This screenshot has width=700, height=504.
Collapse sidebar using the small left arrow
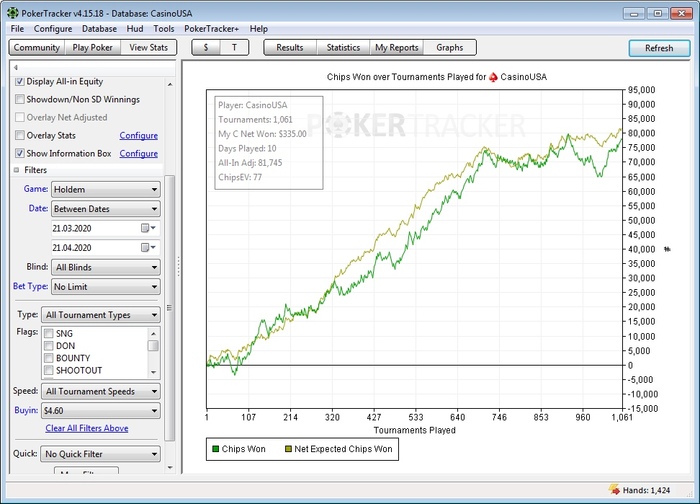(15, 67)
